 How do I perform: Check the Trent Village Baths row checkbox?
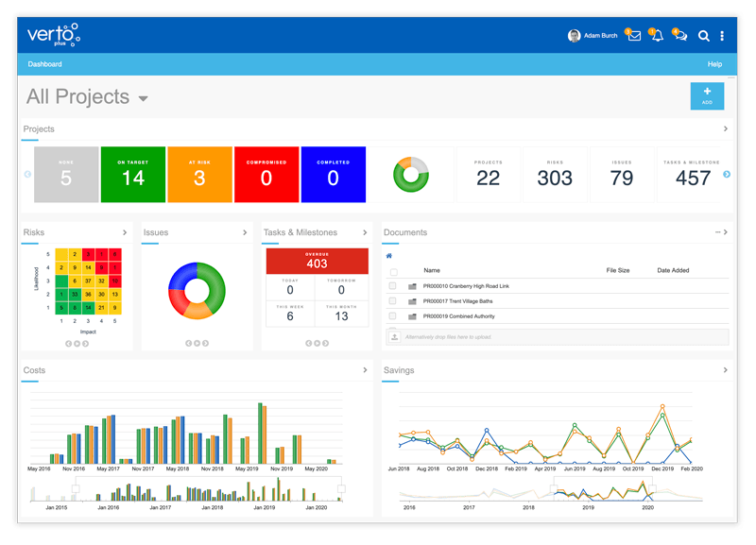point(392,301)
